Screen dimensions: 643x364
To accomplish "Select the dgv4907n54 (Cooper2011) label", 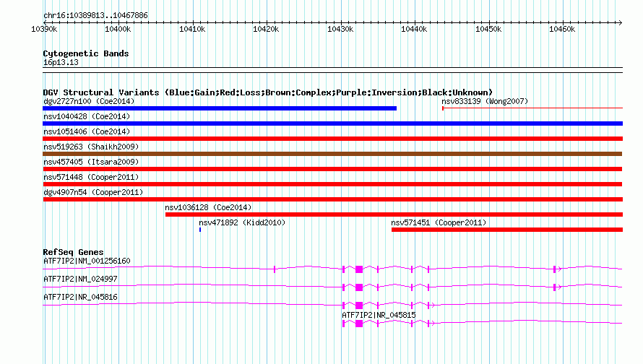I will pos(93,192).
